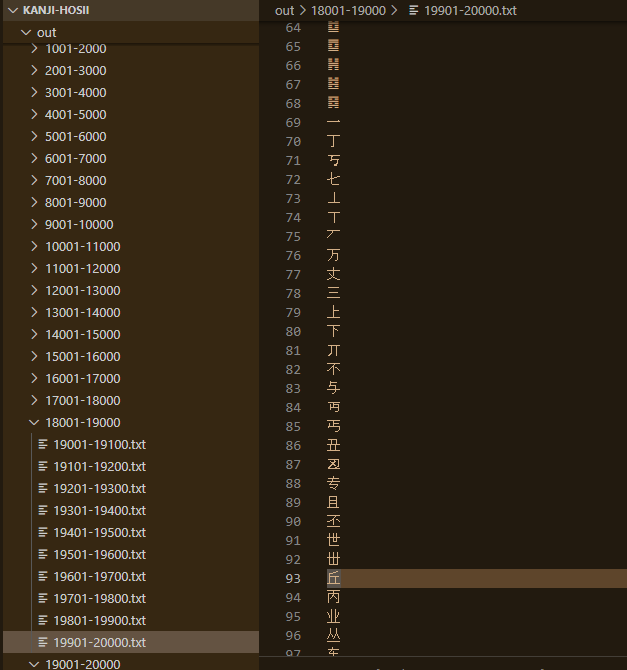Open file 19101-19200.txt

(x=100, y=467)
